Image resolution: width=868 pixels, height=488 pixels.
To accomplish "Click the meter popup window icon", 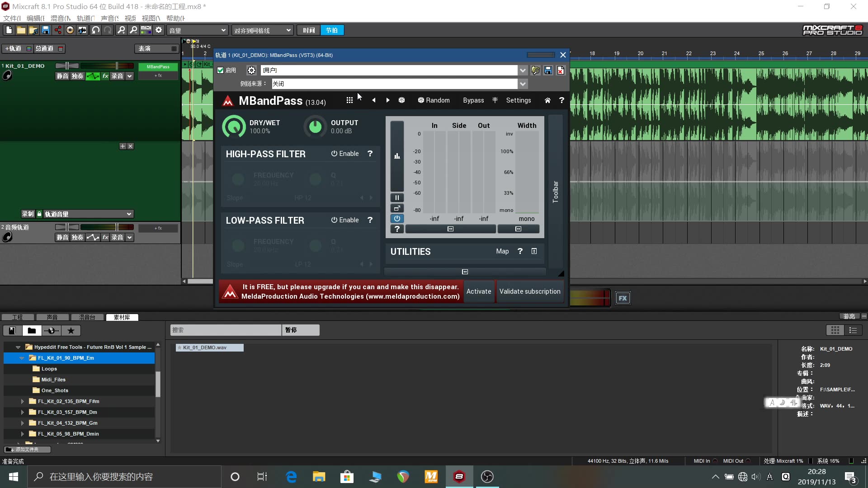I will coord(397,208).
